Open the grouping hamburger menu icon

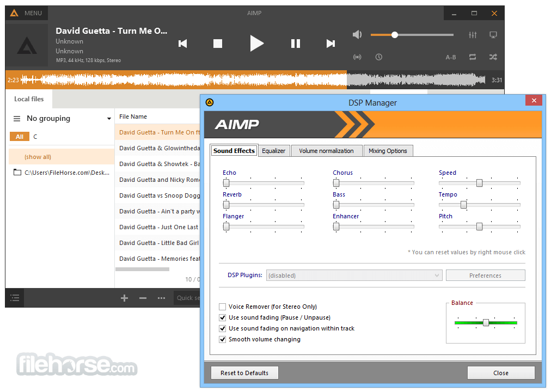17,119
